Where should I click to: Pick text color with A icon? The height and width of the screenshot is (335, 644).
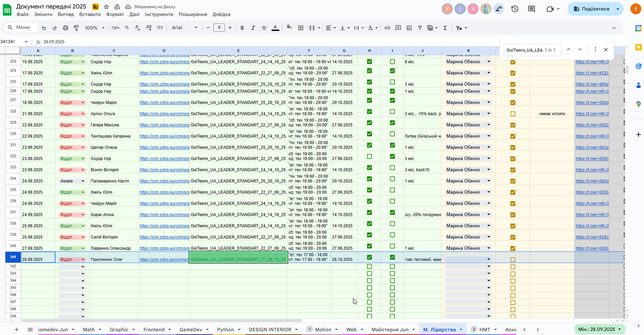point(275,28)
